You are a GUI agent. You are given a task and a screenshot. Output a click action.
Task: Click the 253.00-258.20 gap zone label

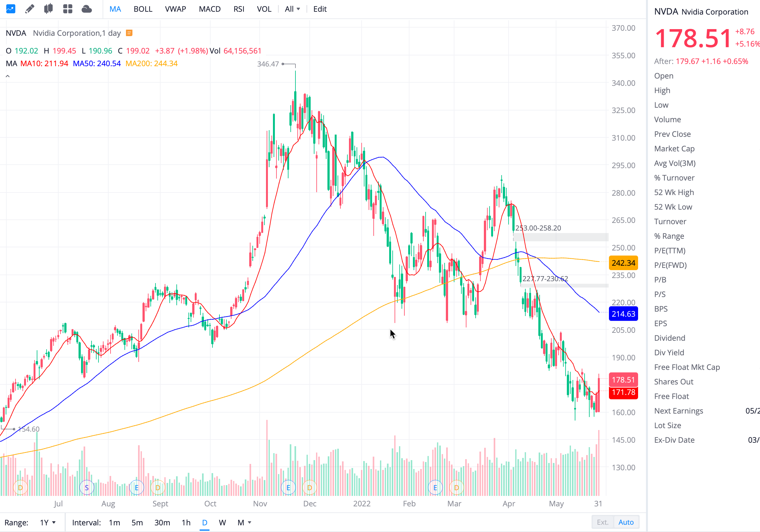(538, 228)
